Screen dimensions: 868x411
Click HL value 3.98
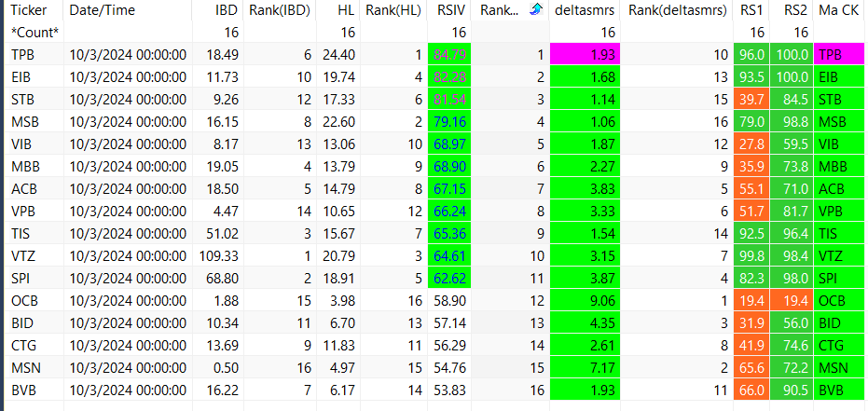pos(341,301)
